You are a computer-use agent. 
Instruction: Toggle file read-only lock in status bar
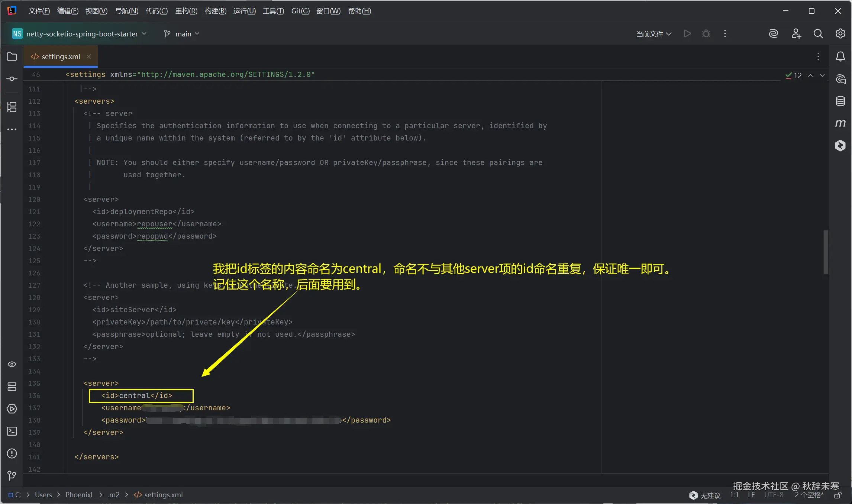click(838, 495)
